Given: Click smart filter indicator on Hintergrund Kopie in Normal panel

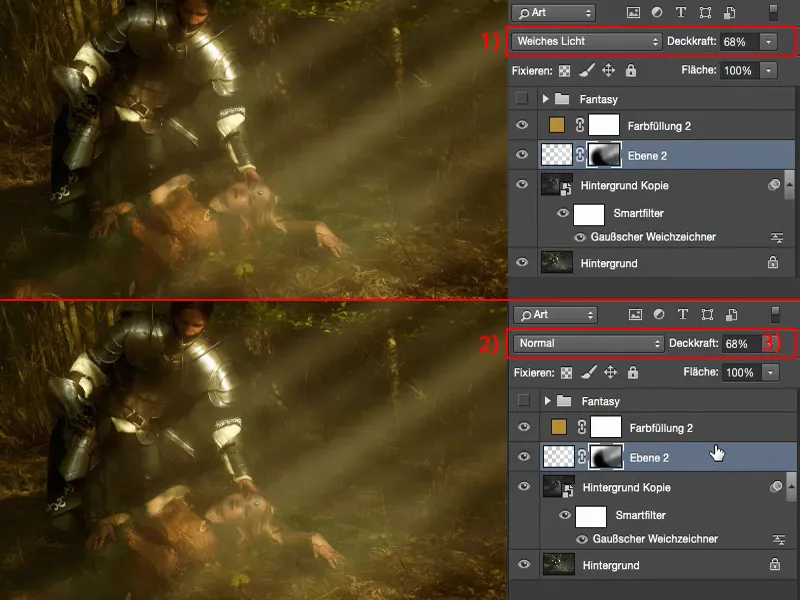Looking at the screenshot, I should (776, 487).
